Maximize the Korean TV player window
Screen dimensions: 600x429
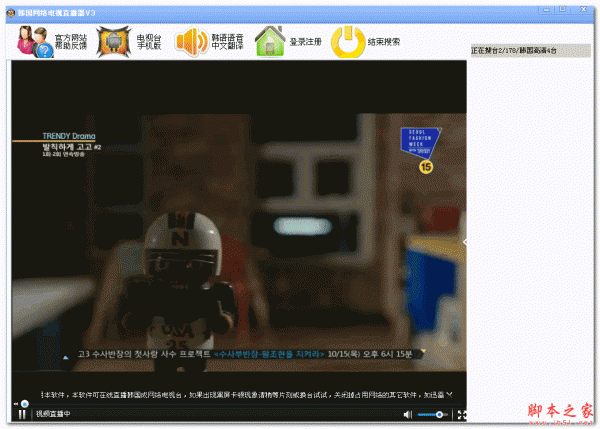point(562,10)
